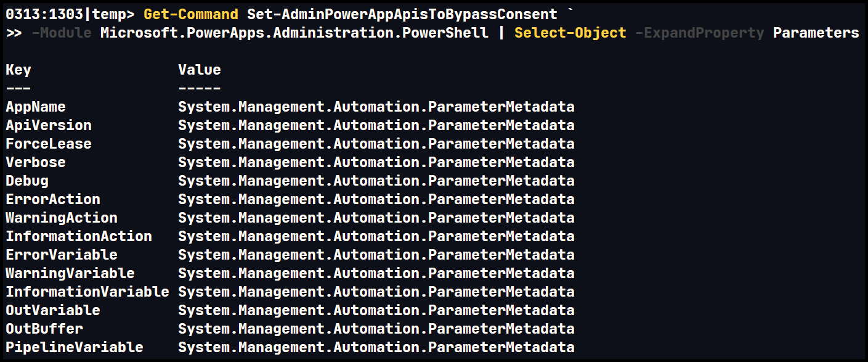868x362 pixels.
Task: Click the -ExpandProperty parameter flag
Action: click(699, 33)
